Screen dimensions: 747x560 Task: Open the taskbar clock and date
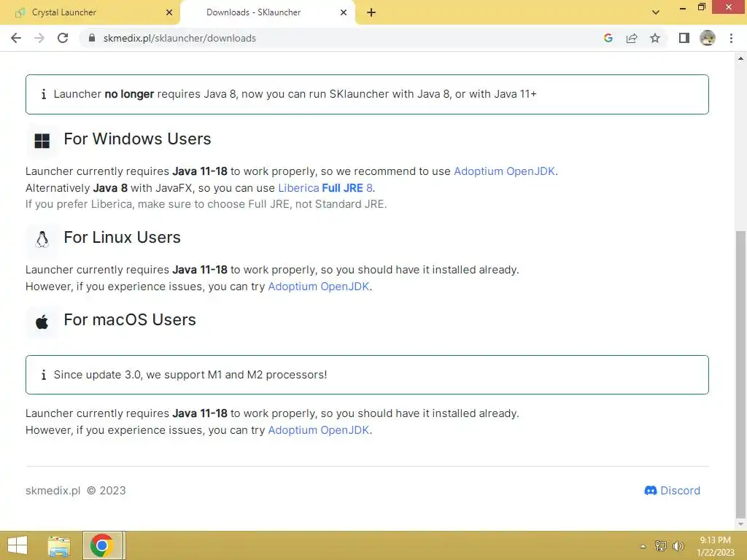tap(715, 546)
